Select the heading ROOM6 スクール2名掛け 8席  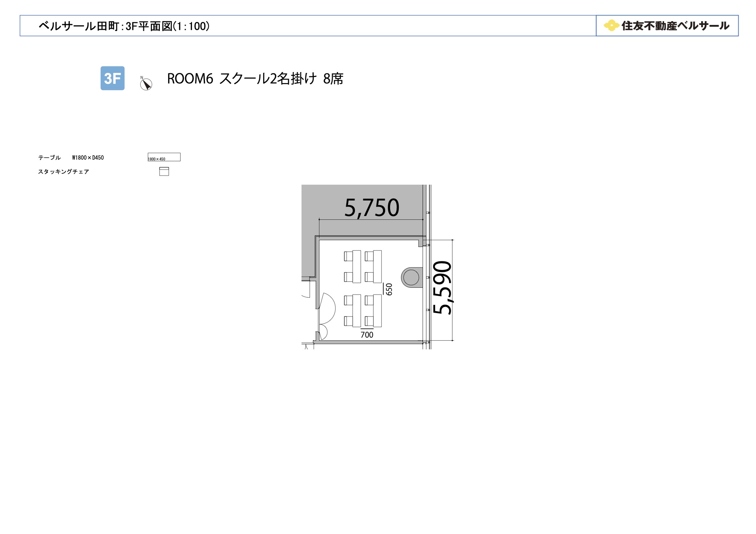point(255,79)
